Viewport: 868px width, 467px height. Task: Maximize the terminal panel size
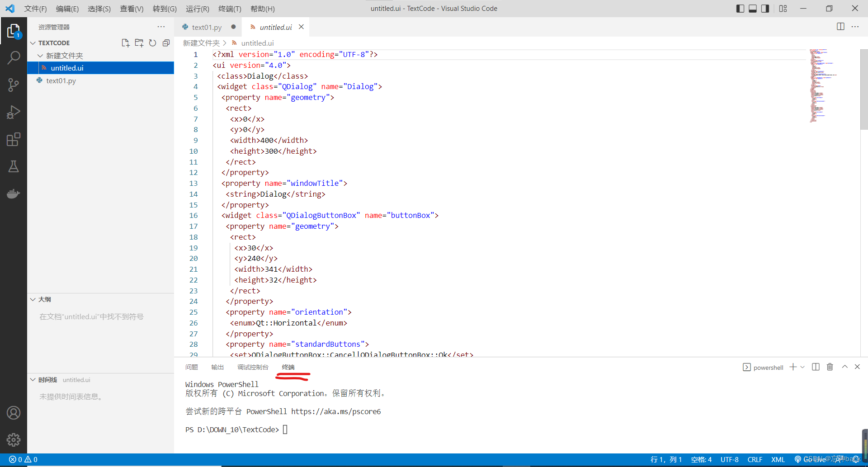(844, 367)
